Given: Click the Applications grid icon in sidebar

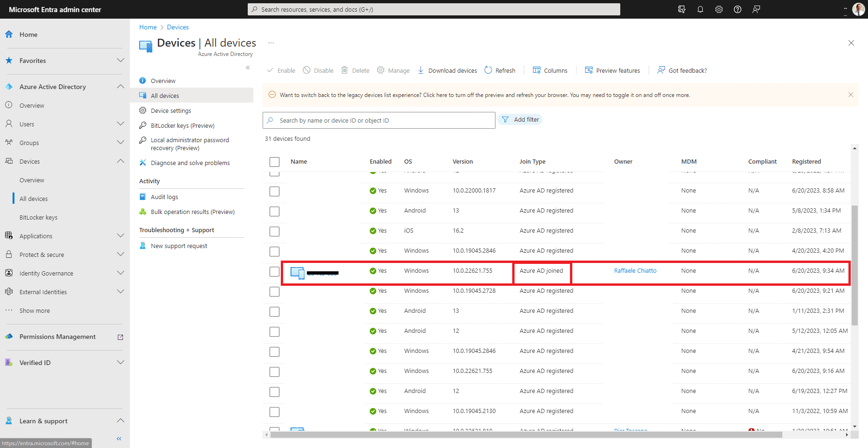Looking at the screenshot, I should [x=9, y=235].
